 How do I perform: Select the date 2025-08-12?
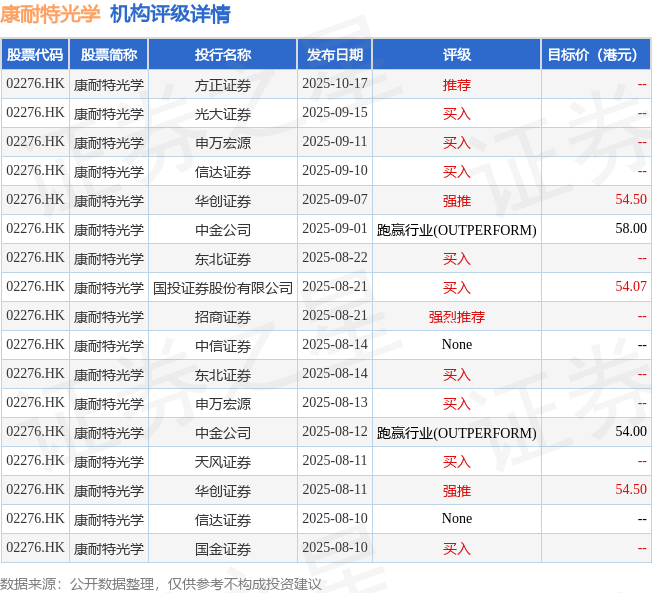click(x=335, y=432)
